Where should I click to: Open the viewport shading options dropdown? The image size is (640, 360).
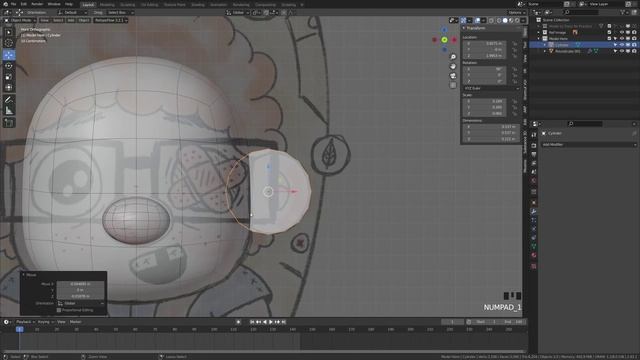coord(523,20)
